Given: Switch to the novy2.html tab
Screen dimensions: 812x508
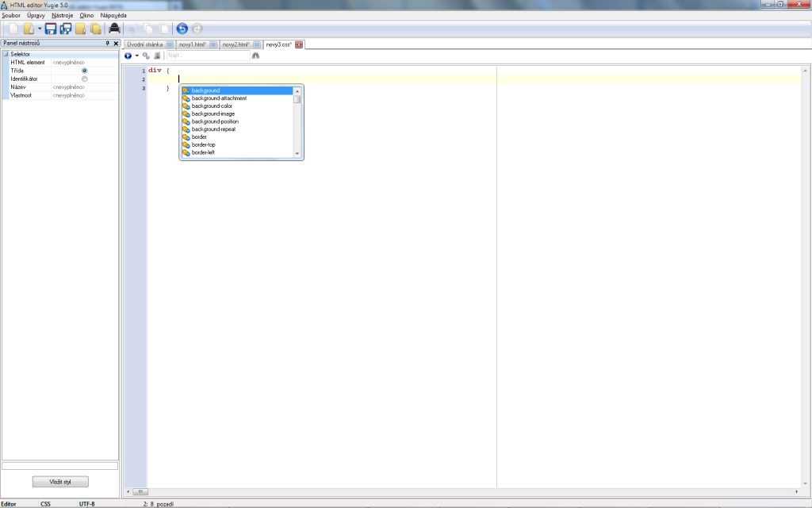Looking at the screenshot, I should coord(236,45).
